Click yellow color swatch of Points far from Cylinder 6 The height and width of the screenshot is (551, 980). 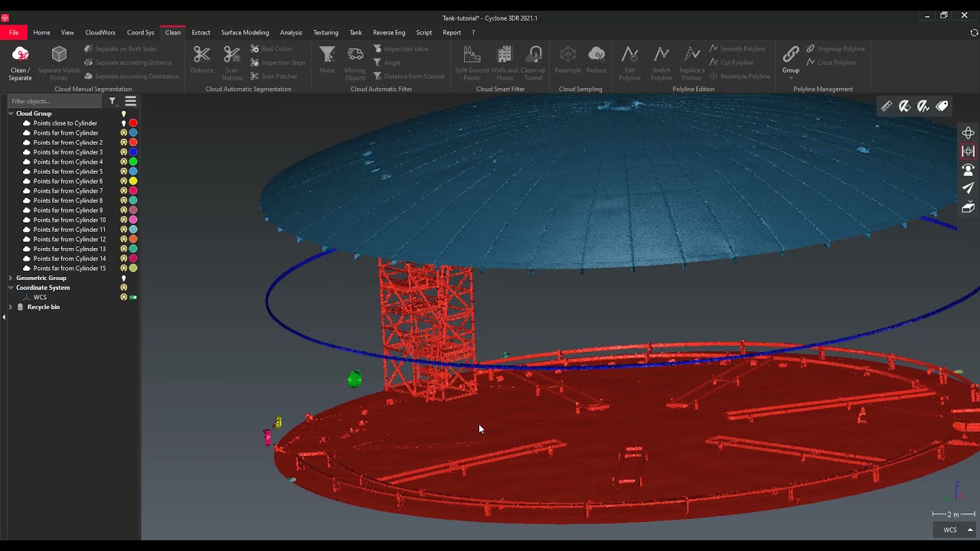[x=133, y=181]
